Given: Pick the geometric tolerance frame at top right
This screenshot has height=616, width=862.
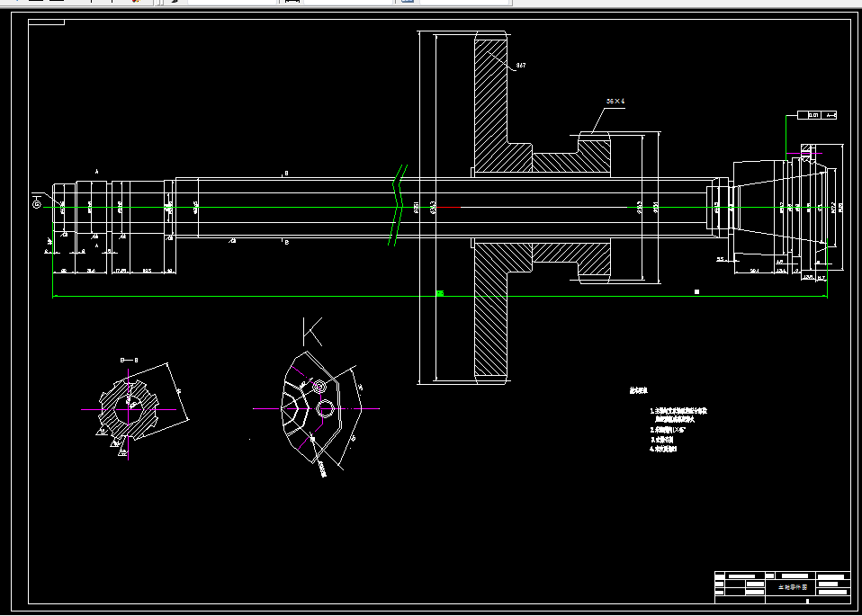Looking at the screenshot, I should tap(817, 115).
